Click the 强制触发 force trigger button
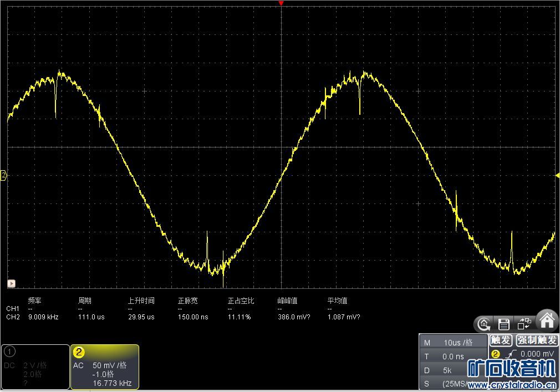This screenshot has width=560, height=392. tap(537, 340)
